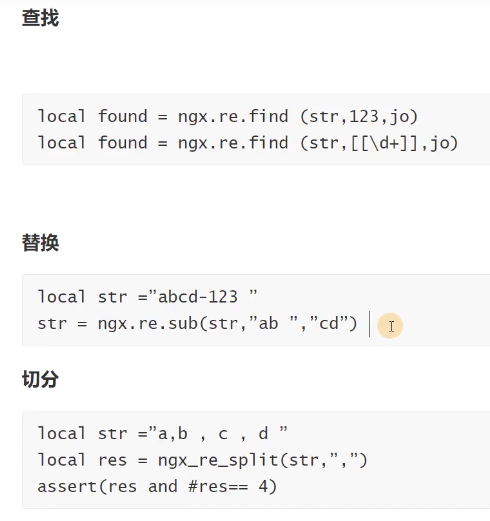Click the 替换 heading
This screenshot has height=521, width=490.
pos(40,242)
